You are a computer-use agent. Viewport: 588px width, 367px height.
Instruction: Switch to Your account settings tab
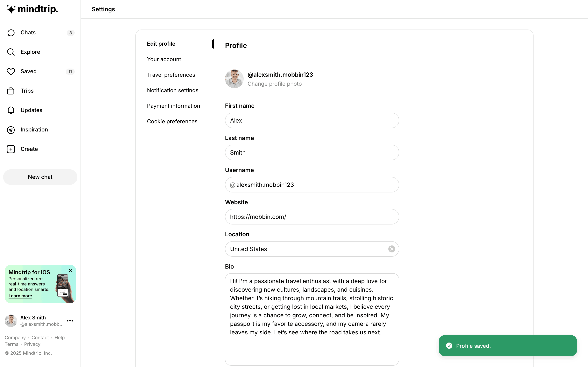click(x=164, y=59)
